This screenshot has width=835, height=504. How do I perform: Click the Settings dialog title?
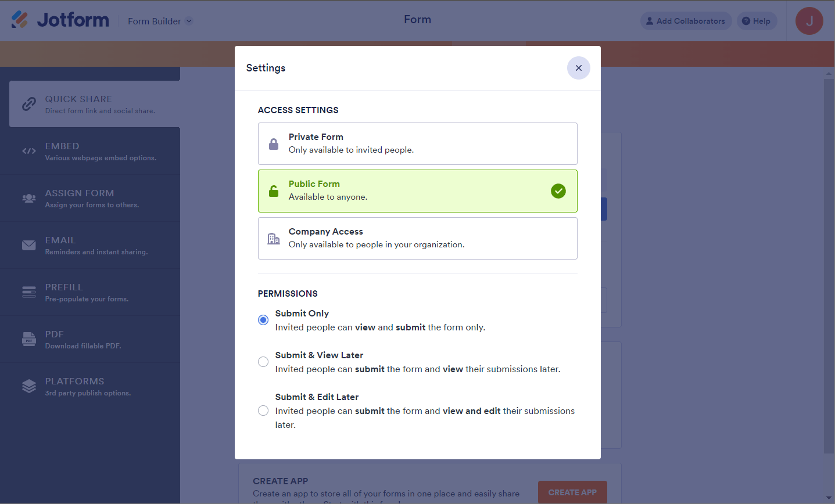point(266,68)
